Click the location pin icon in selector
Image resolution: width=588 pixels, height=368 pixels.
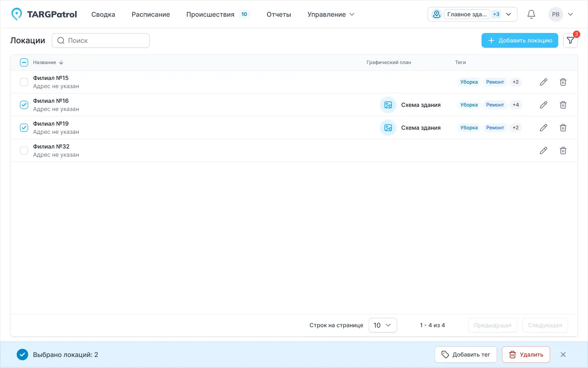coord(437,14)
